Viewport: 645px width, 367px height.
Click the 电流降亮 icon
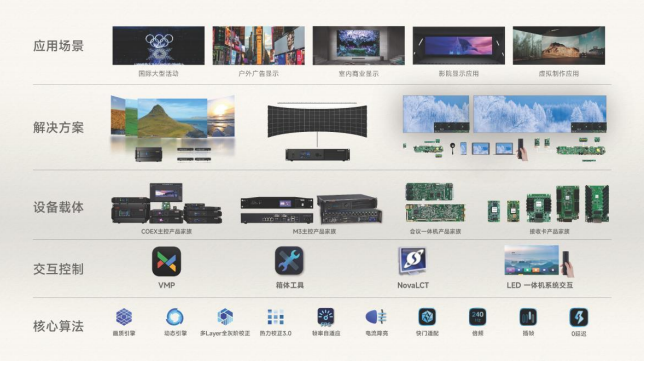tap(376, 317)
